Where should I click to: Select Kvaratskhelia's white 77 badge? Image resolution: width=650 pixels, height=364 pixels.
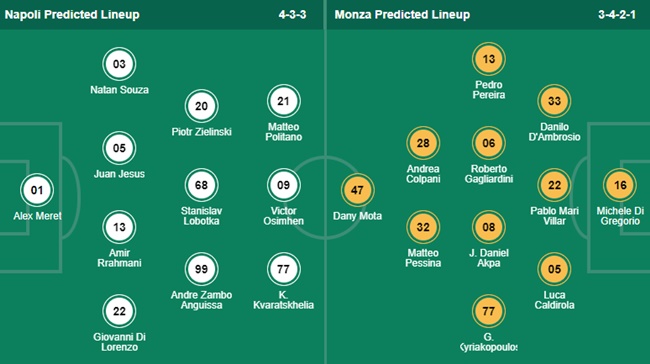pos(284,269)
